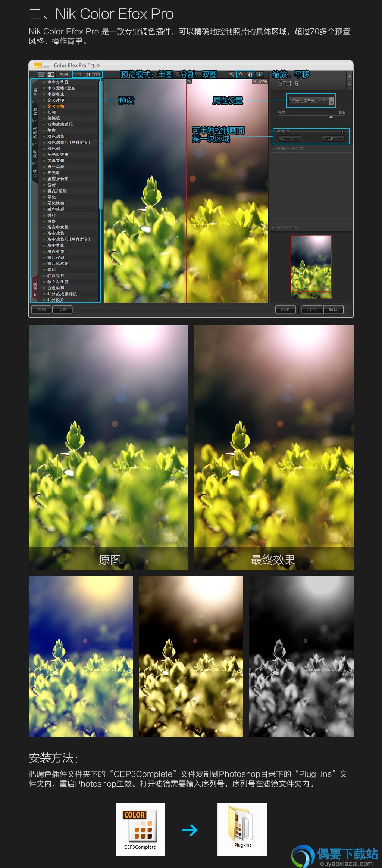The height and width of the screenshot is (868, 382).
Task: Favorite the 中心变暗/变亮 filter star
Action: (44, 88)
